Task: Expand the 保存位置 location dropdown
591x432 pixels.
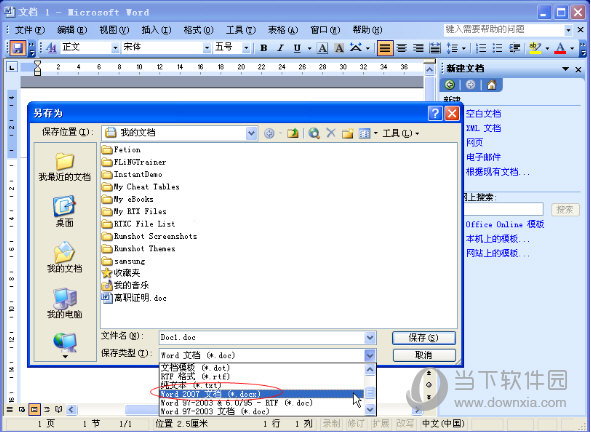Action: pos(251,133)
